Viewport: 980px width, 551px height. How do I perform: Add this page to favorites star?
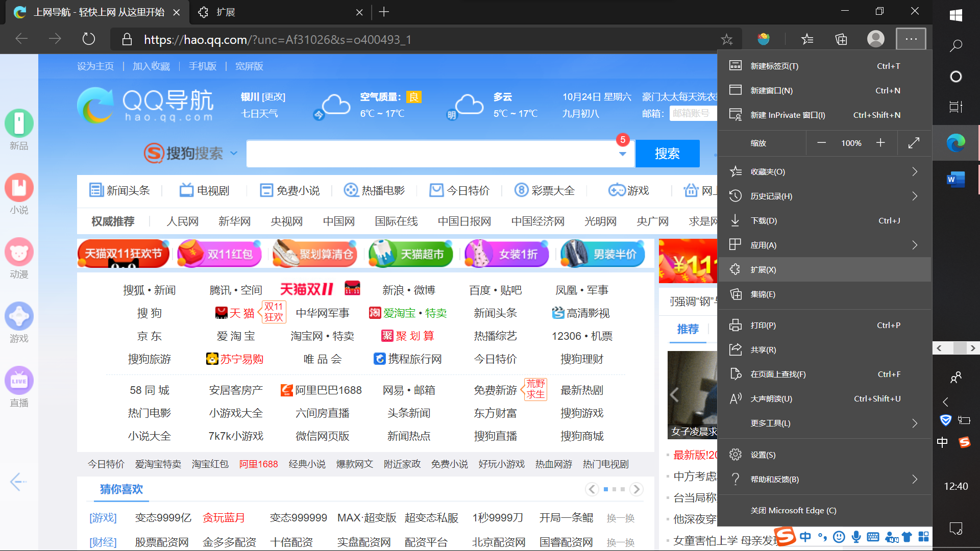click(x=727, y=39)
